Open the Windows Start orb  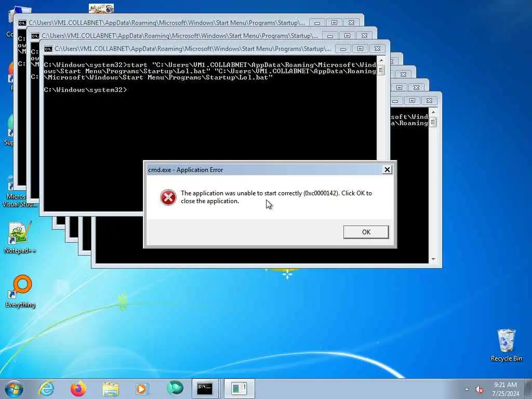pos(14,389)
